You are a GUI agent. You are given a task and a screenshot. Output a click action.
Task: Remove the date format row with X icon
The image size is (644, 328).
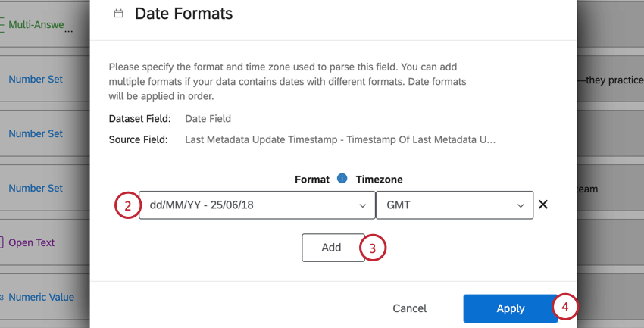[542, 205]
